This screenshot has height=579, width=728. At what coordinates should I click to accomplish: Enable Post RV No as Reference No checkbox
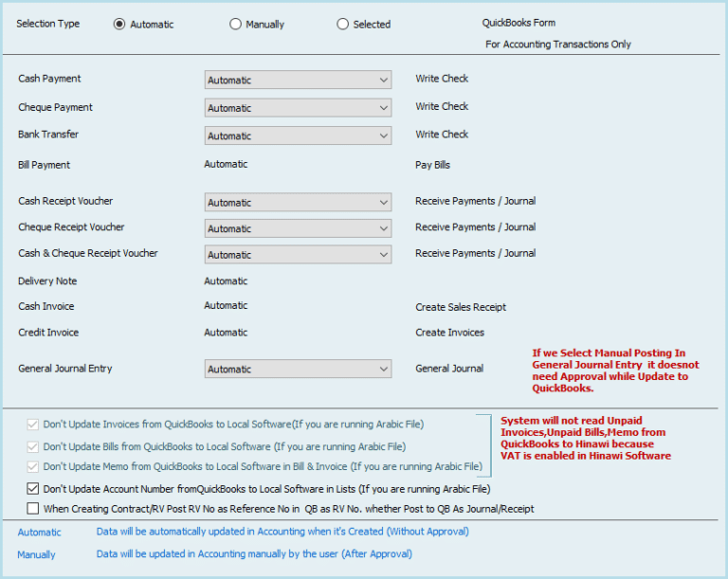[x=32, y=509]
